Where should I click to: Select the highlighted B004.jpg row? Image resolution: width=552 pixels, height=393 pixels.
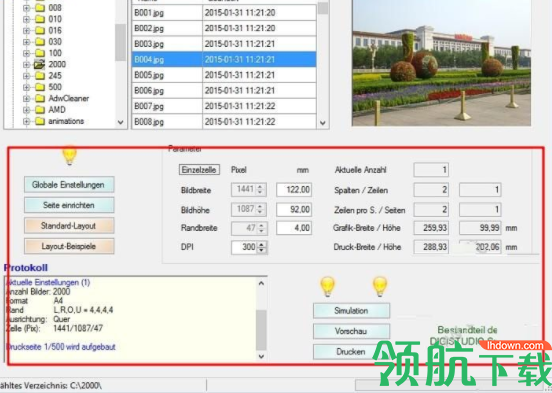(224, 59)
